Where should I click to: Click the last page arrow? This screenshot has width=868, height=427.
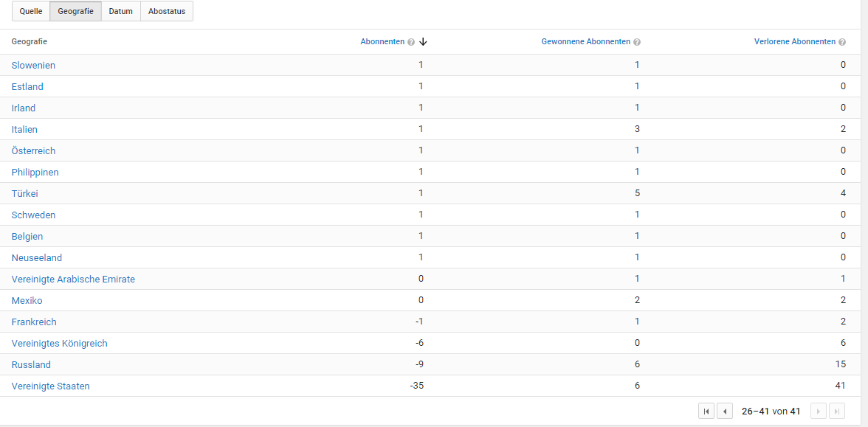(x=836, y=412)
